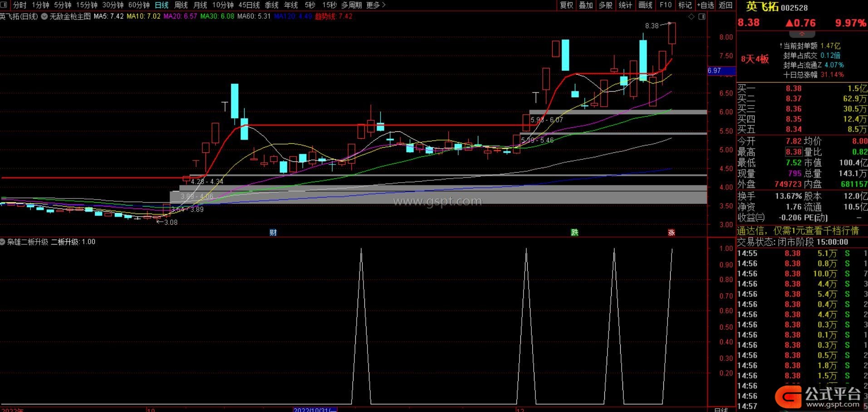868x412 pixels.
Task: Click the red 趋势线: 7.42 label
Action: pyautogui.click(x=333, y=16)
